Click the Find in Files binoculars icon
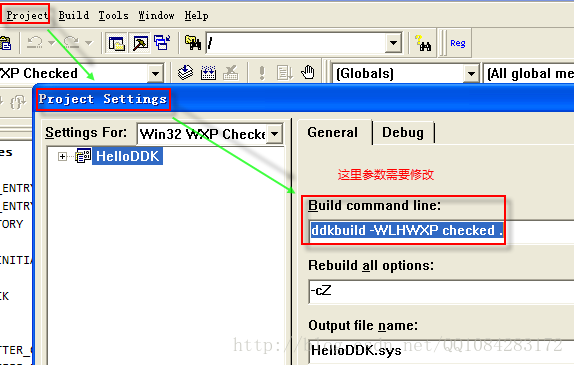This screenshot has width=574, height=365. [x=193, y=43]
